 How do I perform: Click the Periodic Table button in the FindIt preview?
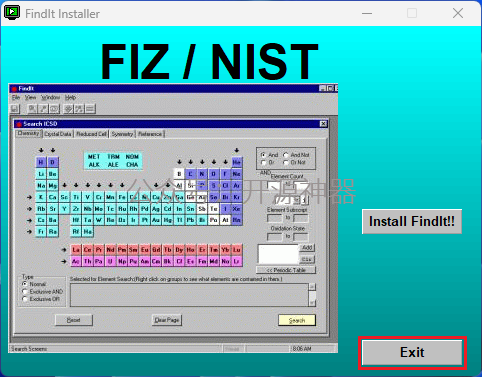click(286, 270)
